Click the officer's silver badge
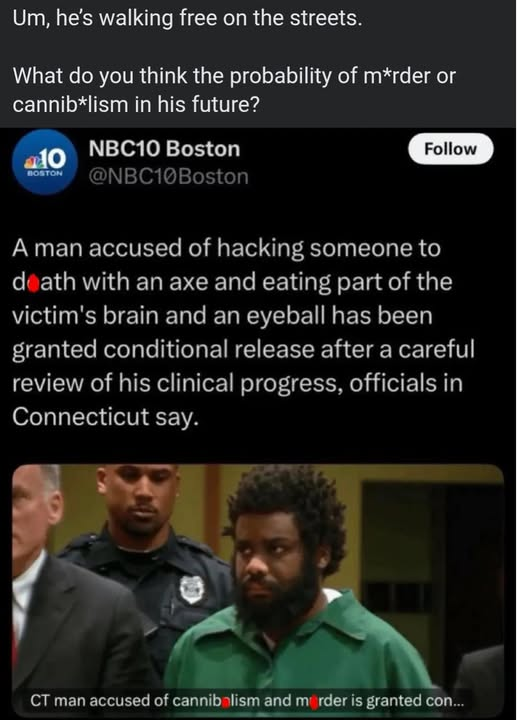517x720 pixels. click(191, 589)
